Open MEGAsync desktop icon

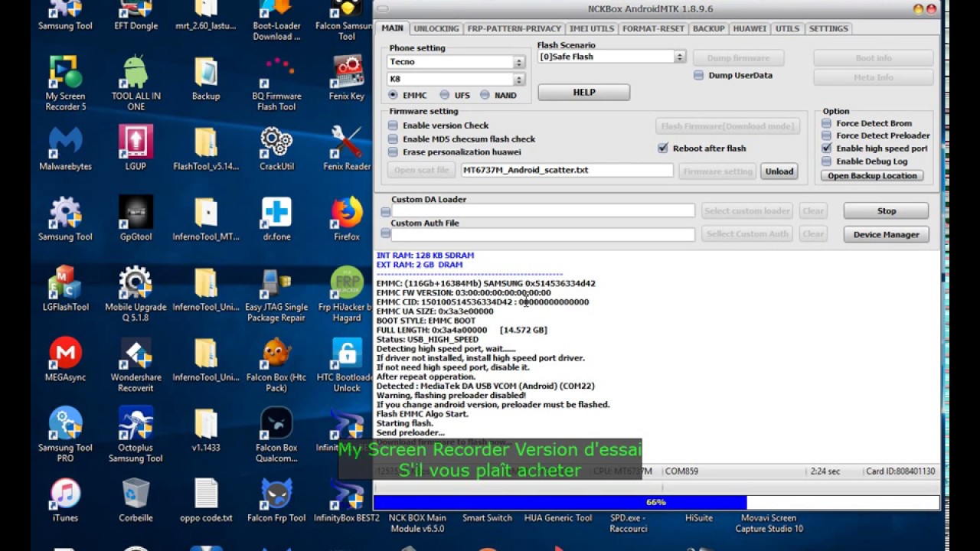[65, 360]
